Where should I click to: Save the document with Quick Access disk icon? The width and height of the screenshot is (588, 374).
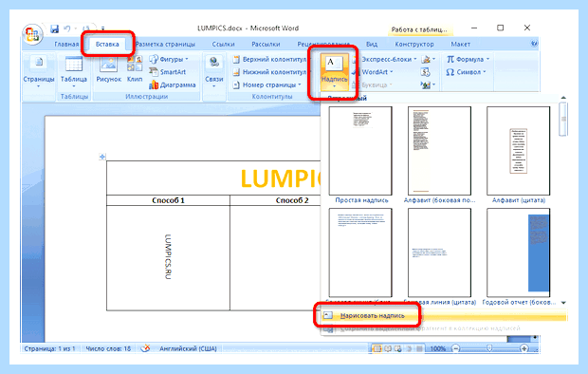tap(55, 28)
